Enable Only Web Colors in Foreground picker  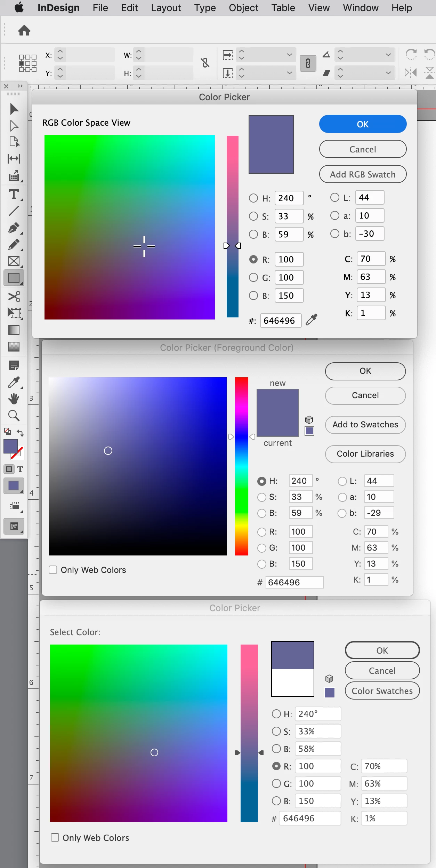coord(53,570)
